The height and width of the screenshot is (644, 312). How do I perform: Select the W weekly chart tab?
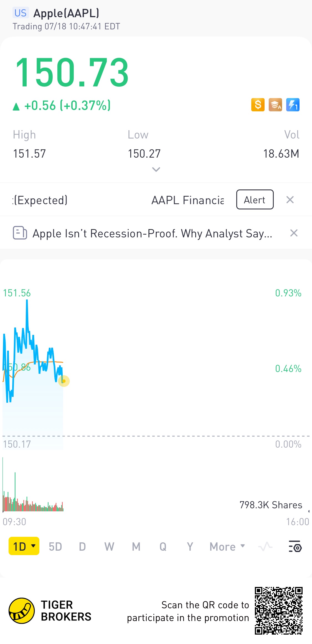(109, 546)
